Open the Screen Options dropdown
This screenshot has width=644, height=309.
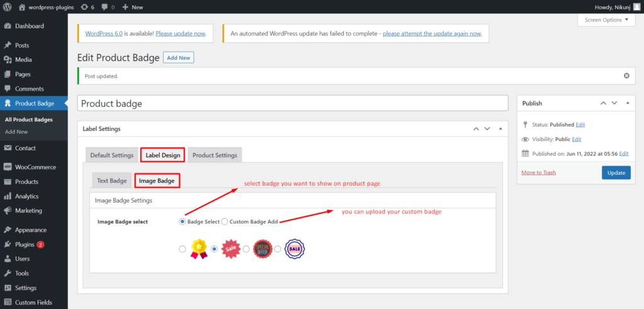(x=606, y=20)
